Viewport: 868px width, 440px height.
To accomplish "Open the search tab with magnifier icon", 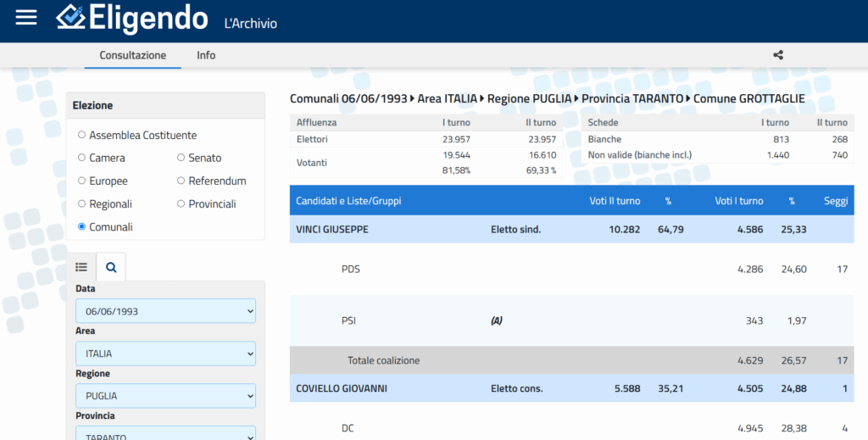I will (111, 267).
